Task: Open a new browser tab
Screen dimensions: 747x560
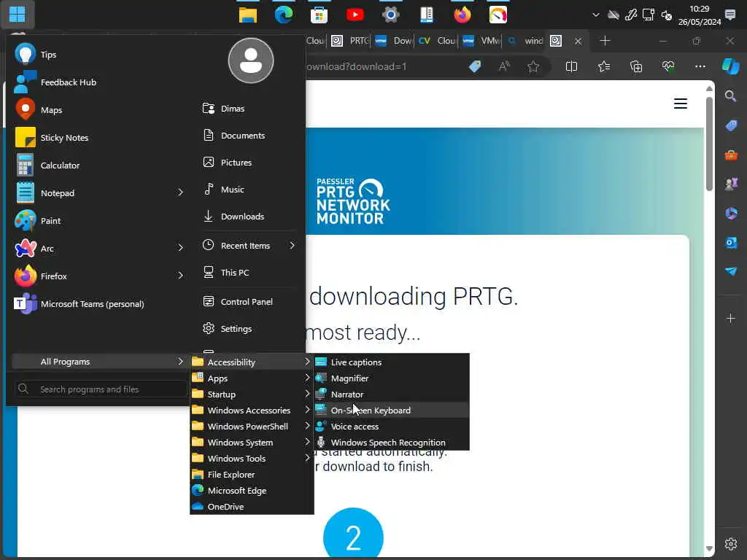Action: coord(605,41)
